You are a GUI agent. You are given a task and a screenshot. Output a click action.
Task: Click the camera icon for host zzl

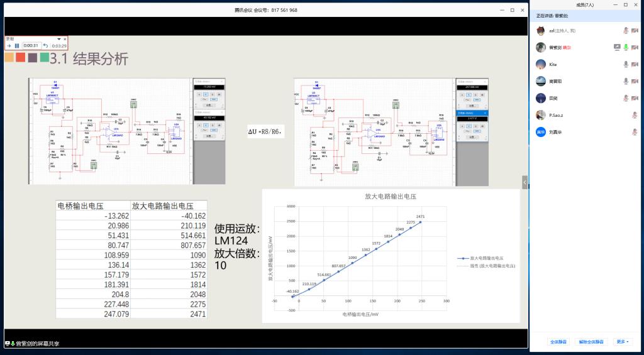pos(635,30)
